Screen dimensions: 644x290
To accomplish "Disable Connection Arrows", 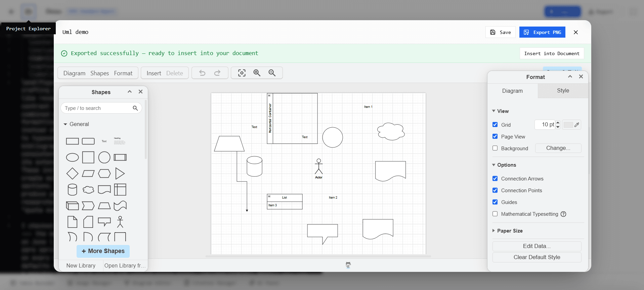I will point(495,178).
